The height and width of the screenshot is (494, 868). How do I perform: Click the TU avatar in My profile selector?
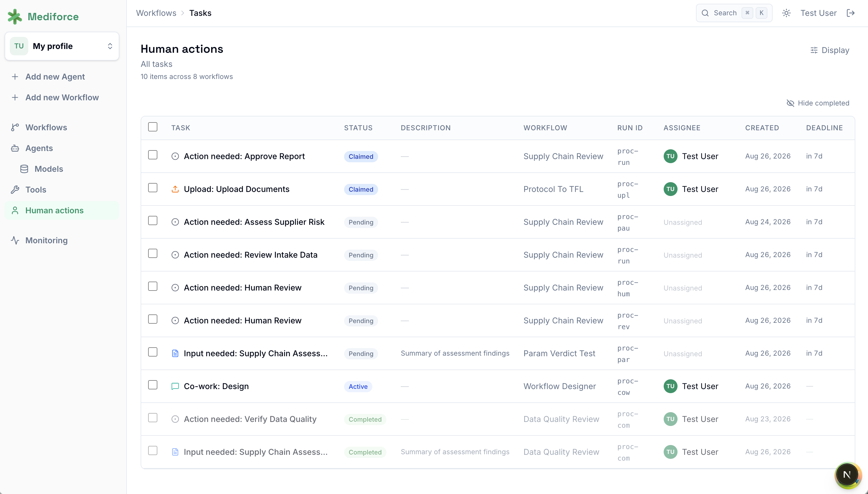point(19,46)
